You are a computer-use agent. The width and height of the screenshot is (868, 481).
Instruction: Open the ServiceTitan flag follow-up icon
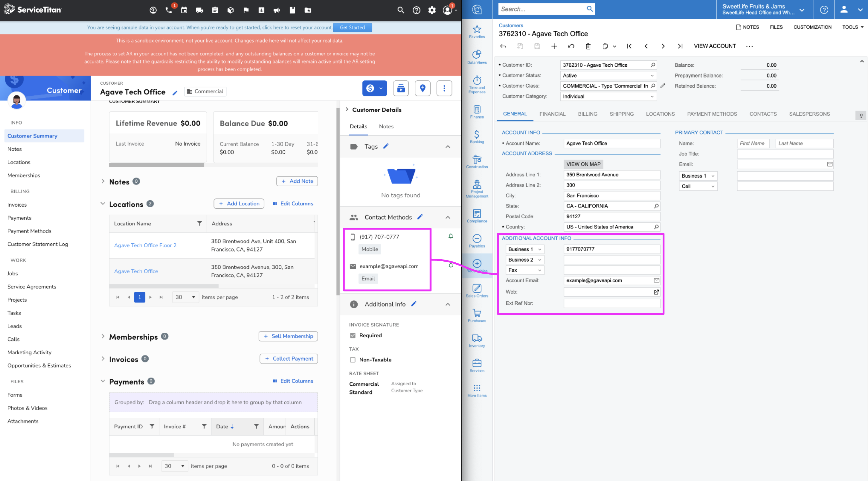(x=246, y=10)
